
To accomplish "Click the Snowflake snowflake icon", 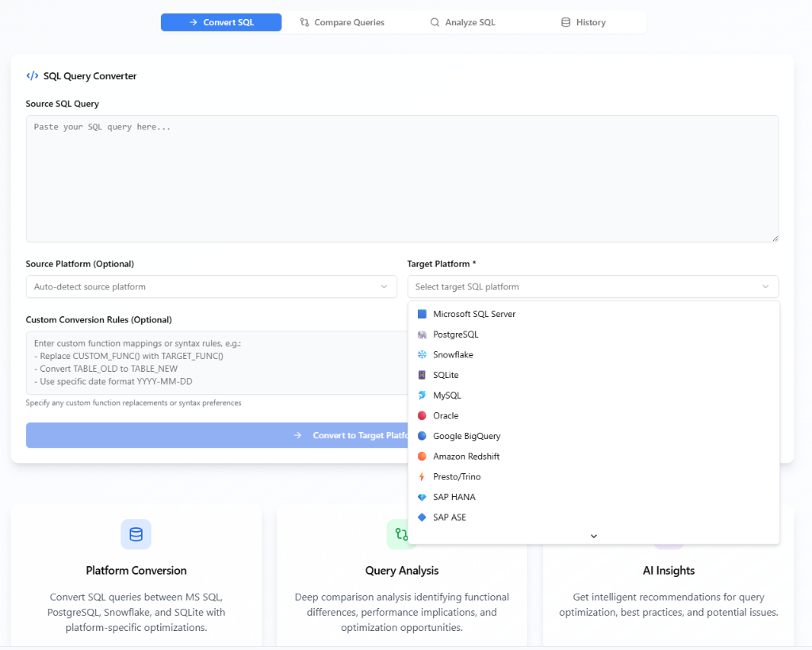I will coord(422,354).
